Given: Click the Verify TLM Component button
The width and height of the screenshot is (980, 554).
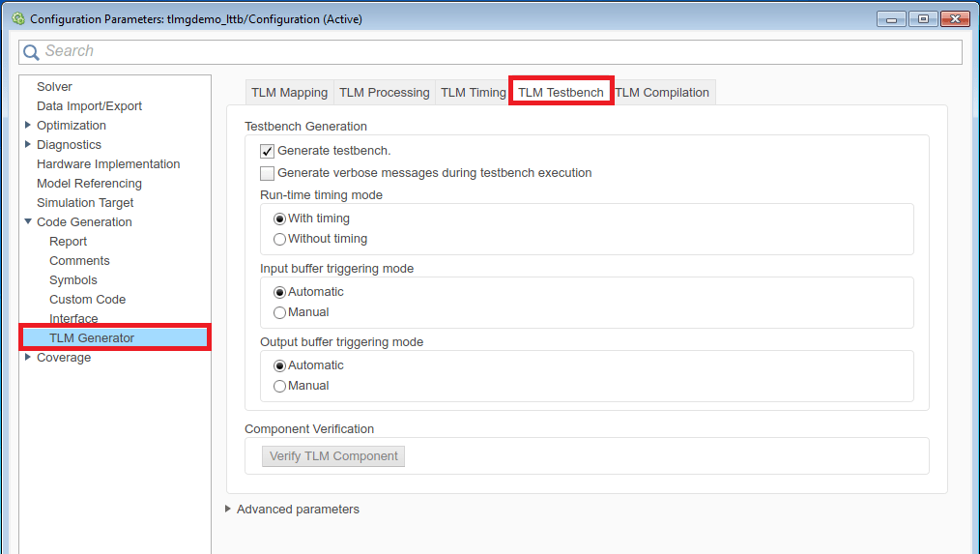Looking at the screenshot, I should pos(333,456).
